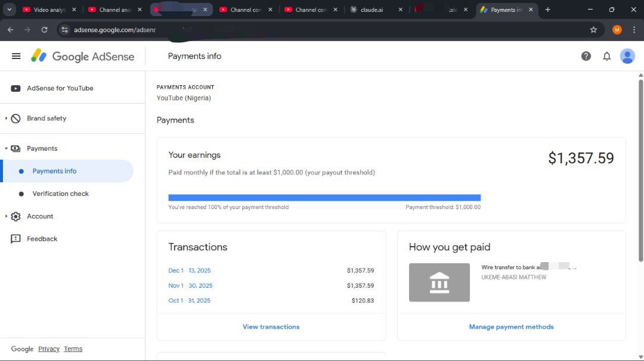Click the Payments money icon

pyautogui.click(x=16, y=148)
